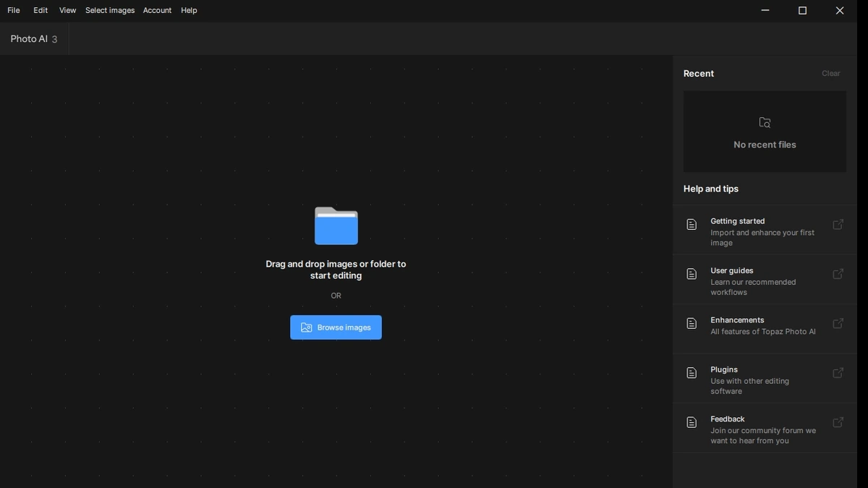Click external link icon for Feedback

838,422
